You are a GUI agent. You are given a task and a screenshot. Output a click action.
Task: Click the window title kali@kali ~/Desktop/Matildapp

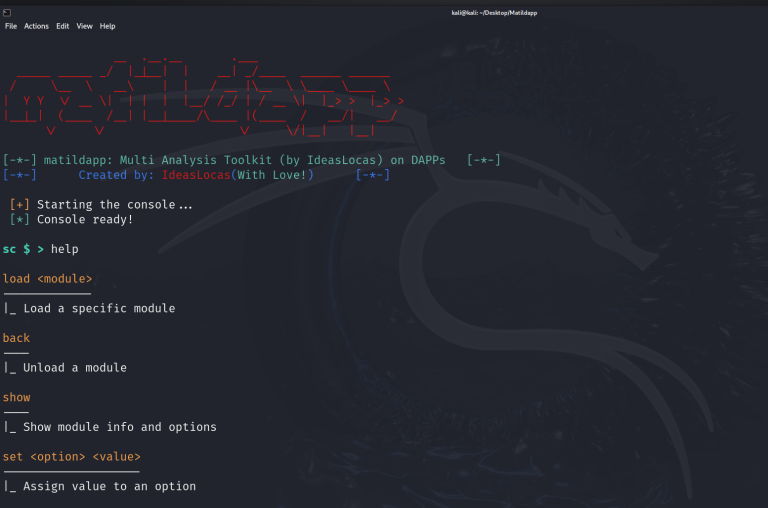tap(494, 13)
